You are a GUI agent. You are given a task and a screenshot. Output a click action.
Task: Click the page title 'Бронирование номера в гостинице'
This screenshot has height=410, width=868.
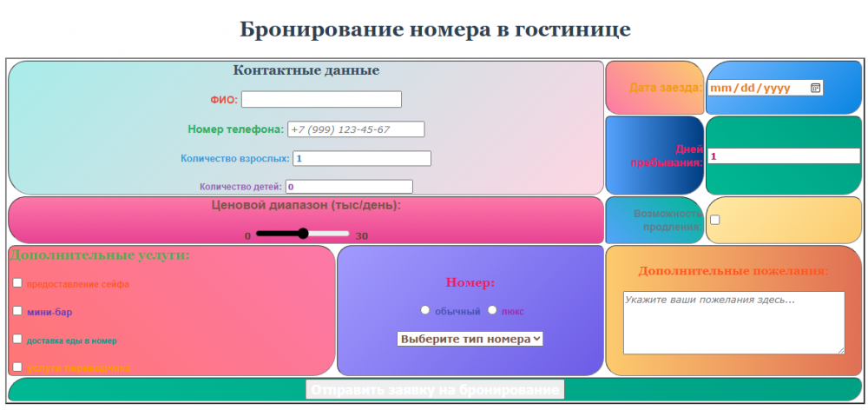435,29
